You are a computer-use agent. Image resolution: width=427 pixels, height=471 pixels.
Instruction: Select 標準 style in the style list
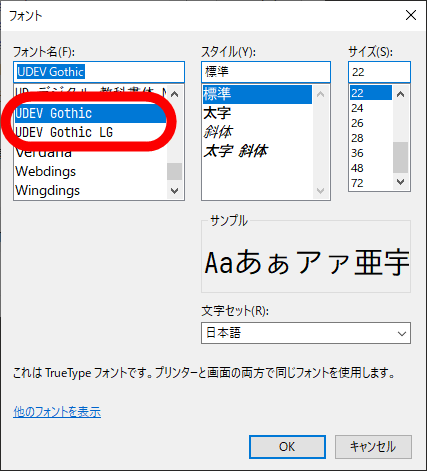[x=257, y=94]
